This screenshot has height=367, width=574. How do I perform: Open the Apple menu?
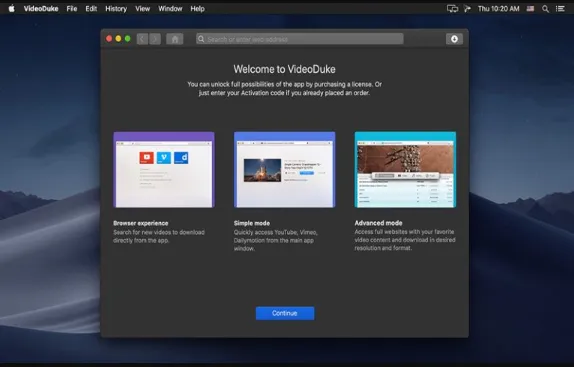point(12,8)
